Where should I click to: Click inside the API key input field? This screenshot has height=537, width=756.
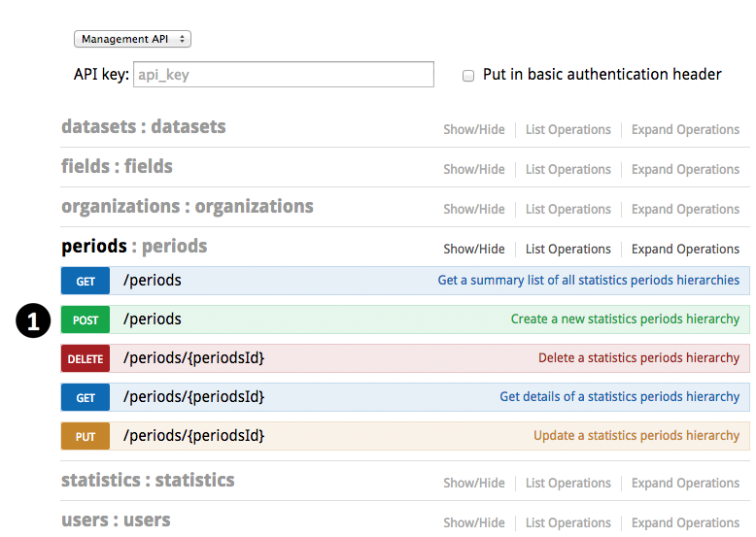283,75
